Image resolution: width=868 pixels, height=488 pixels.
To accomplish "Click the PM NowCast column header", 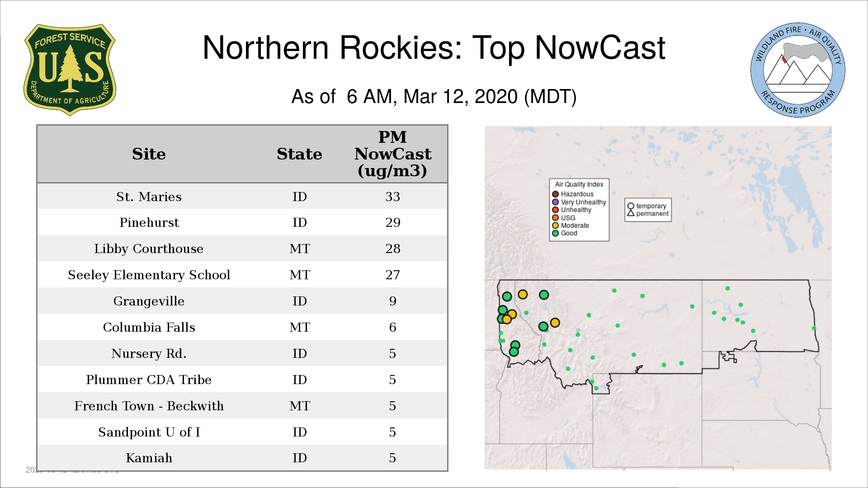I will (x=392, y=154).
